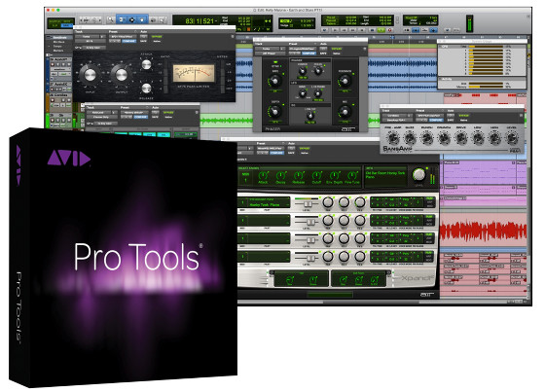The height and width of the screenshot is (392, 545).
Task: Click the Xpand!2 Cutoff smart knob
Action: [316, 175]
